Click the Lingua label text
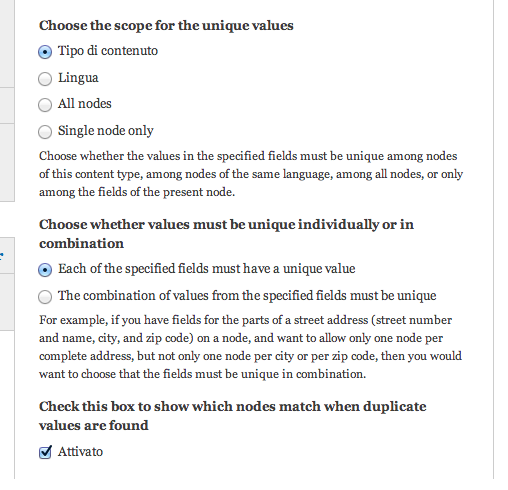The image size is (508, 490). 78,78
